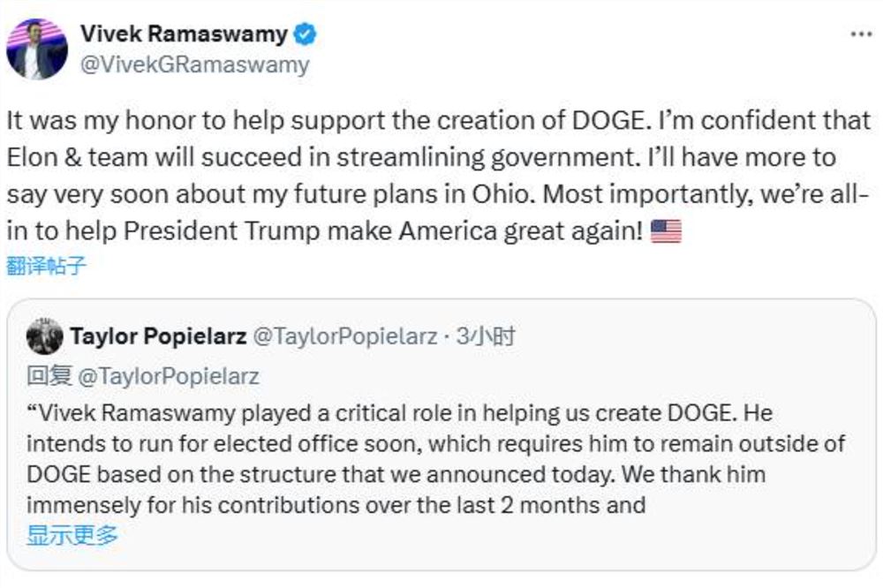Viewport: 883px width, 588px height.
Task: Open the @TaylorPopielarz mention after 回复
Action: [x=168, y=376]
